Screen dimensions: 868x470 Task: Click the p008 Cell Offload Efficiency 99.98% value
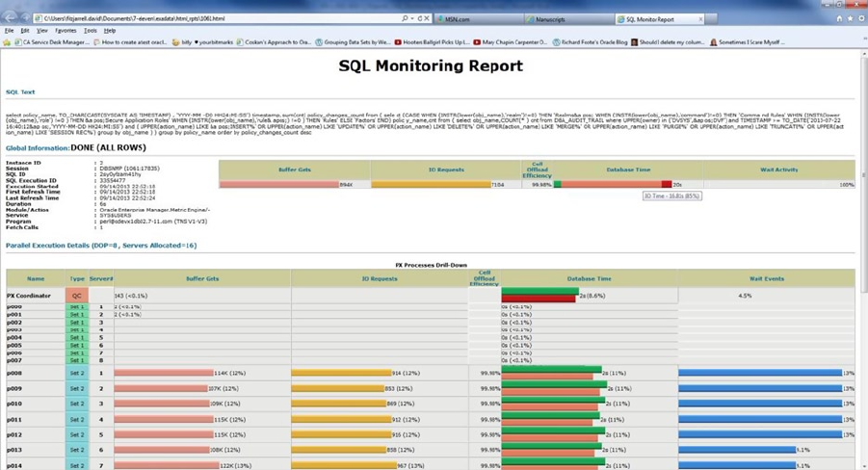point(490,373)
